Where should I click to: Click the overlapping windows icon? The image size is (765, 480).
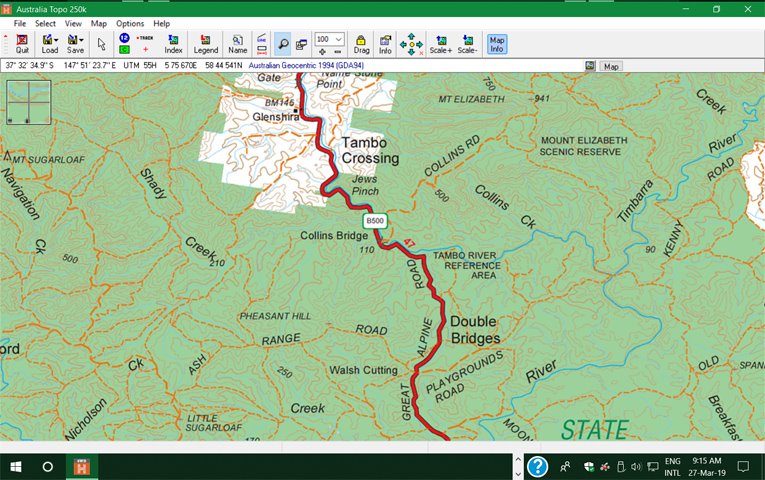coord(301,44)
